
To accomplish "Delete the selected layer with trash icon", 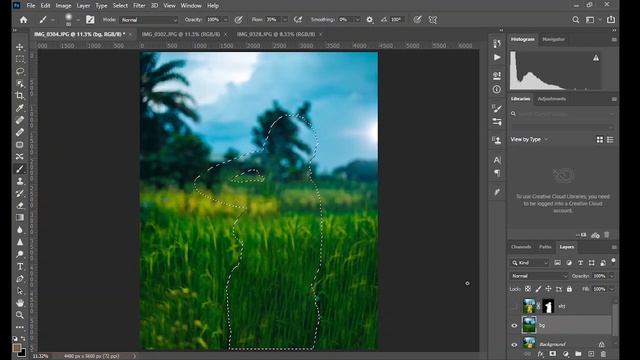I will pyautogui.click(x=603, y=354).
